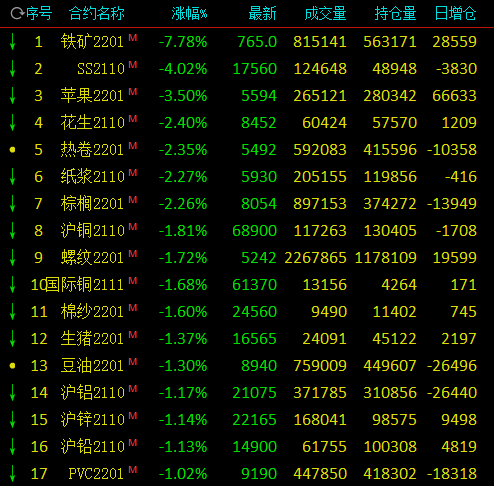
Task: Click the 最新 column header
Action: pos(262,14)
